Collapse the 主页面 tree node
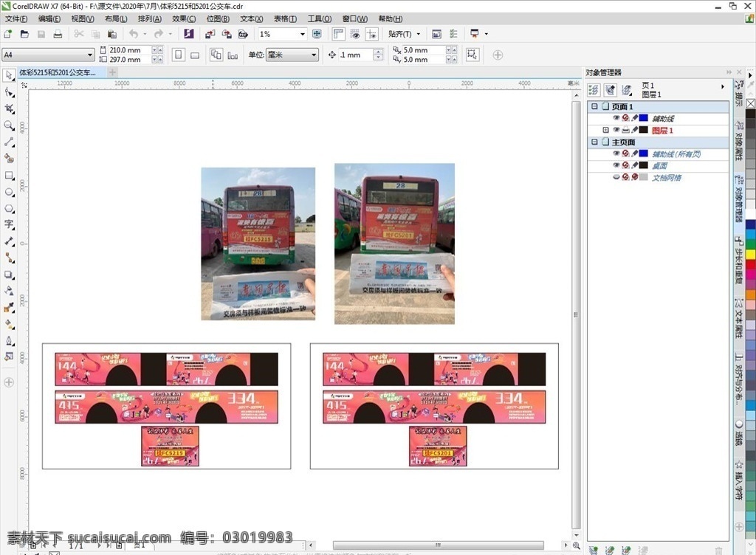The height and width of the screenshot is (555, 756). (x=594, y=142)
